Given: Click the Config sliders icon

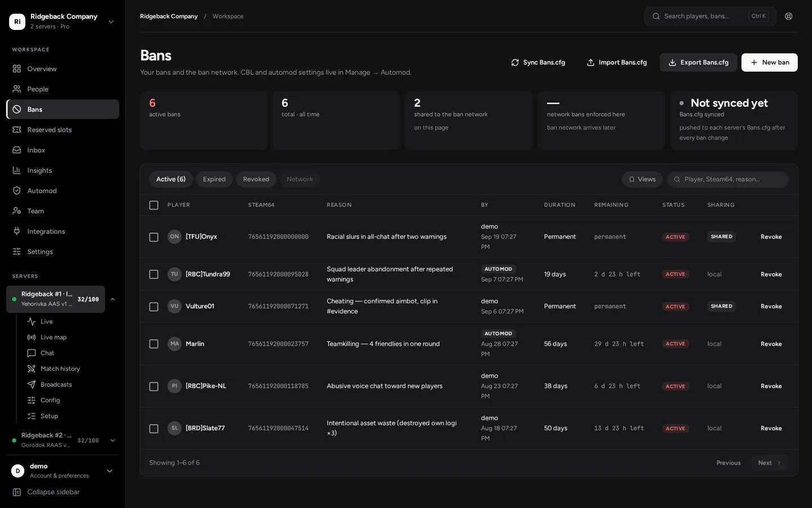Looking at the screenshot, I should tap(32, 401).
